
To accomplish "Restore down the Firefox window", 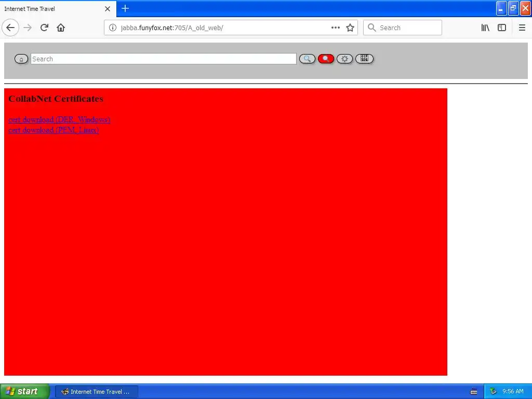I will (x=513, y=8).
